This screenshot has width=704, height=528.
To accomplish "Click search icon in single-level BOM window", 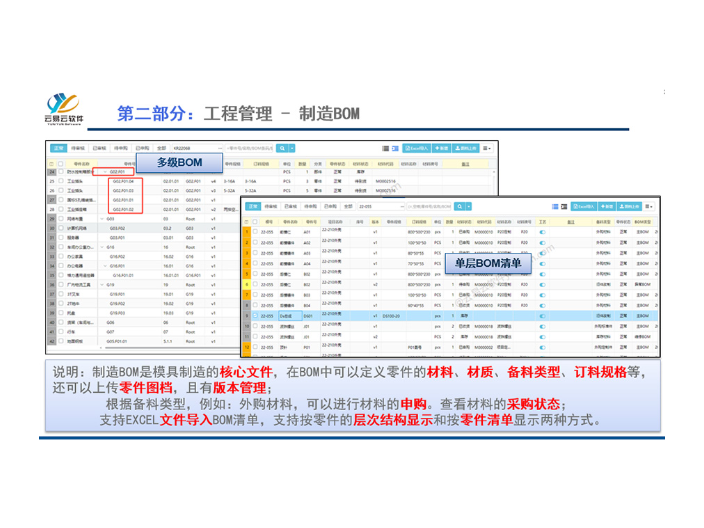I will (x=459, y=207).
